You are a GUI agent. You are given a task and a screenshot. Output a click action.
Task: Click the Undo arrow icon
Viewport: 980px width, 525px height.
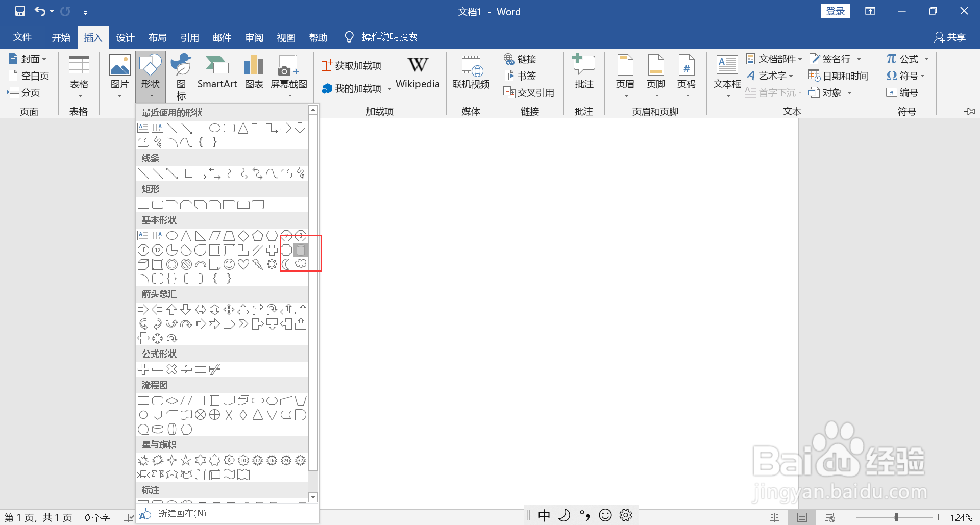pyautogui.click(x=40, y=11)
